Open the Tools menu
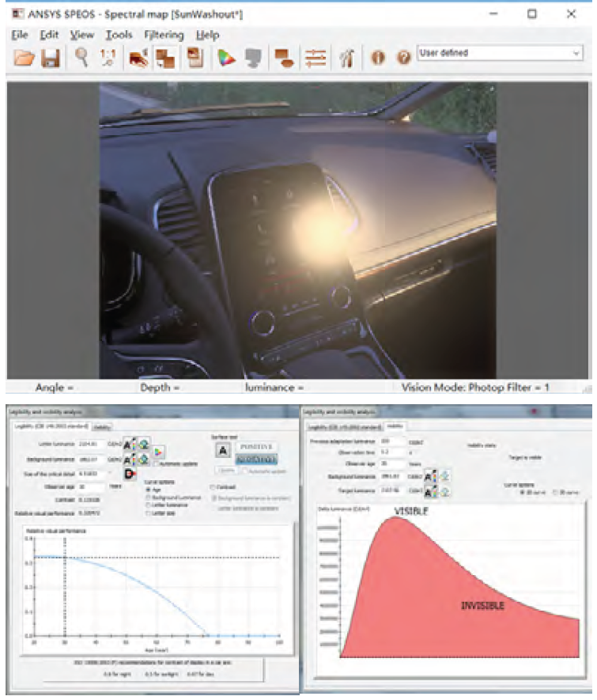This screenshot has height=700, width=597. click(x=119, y=35)
